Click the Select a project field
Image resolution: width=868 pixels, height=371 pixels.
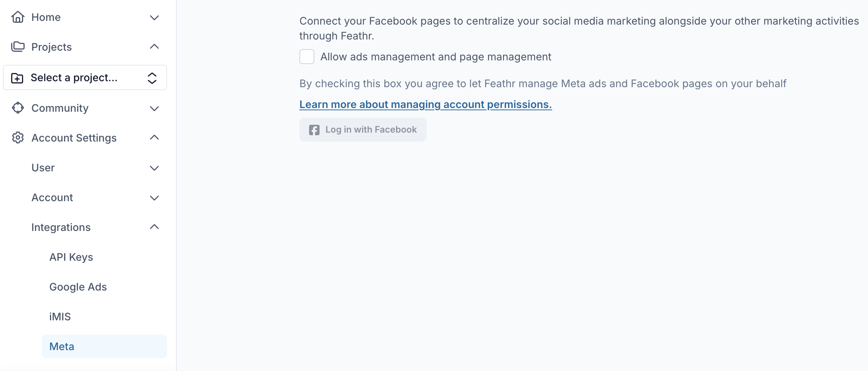[74, 77]
